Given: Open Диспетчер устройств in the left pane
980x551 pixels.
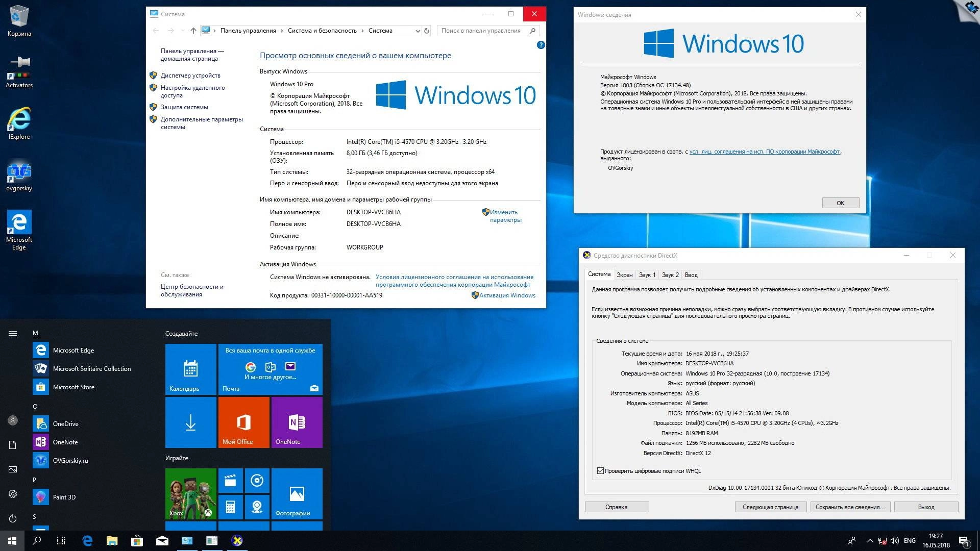Looking at the screenshot, I should [190, 76].
